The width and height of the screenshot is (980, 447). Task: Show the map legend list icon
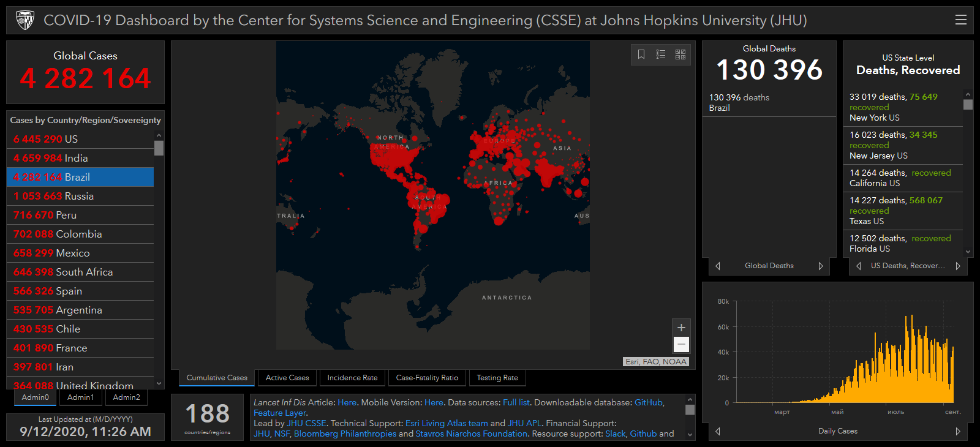[661, 54]
